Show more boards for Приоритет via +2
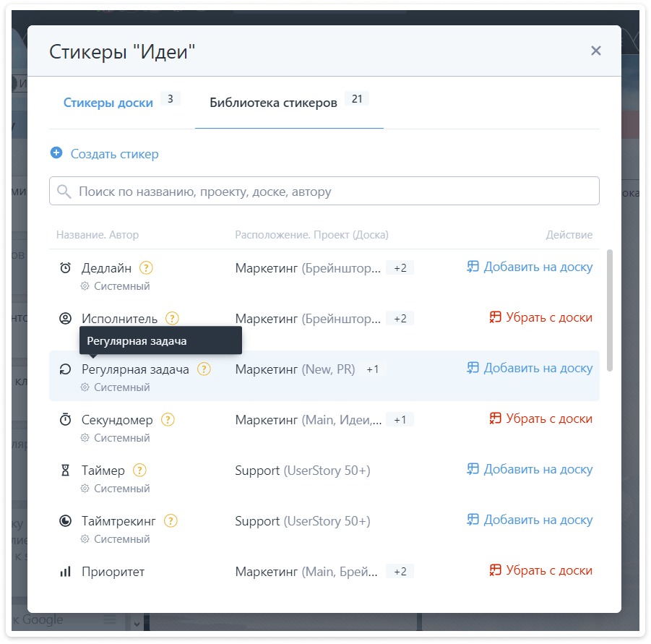The height and width of the screenshot is (644, 651). (400, 572)
